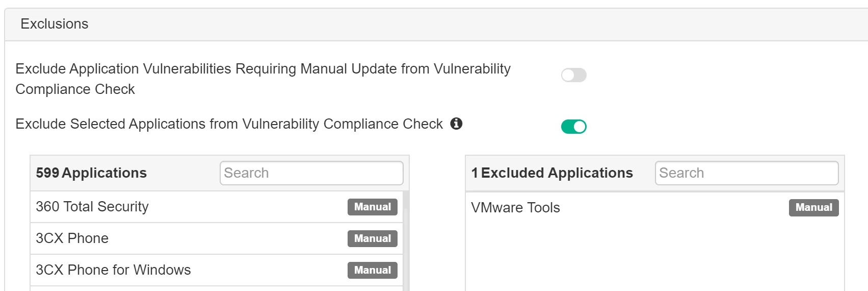Select 3CX Phone for Windows row

(217, 270)
